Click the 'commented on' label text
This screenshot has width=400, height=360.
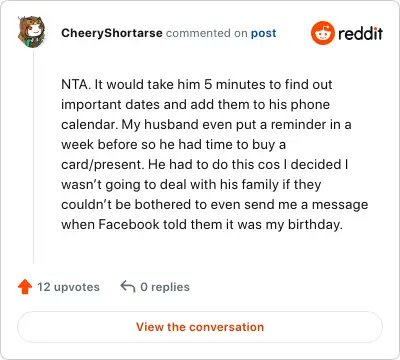(x=207, y=33)
